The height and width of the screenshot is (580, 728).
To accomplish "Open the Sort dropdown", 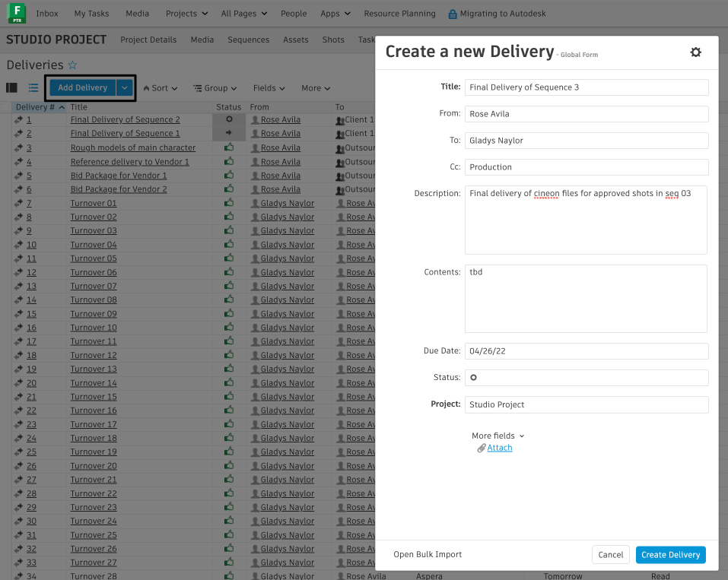I will tap(161, 88).
